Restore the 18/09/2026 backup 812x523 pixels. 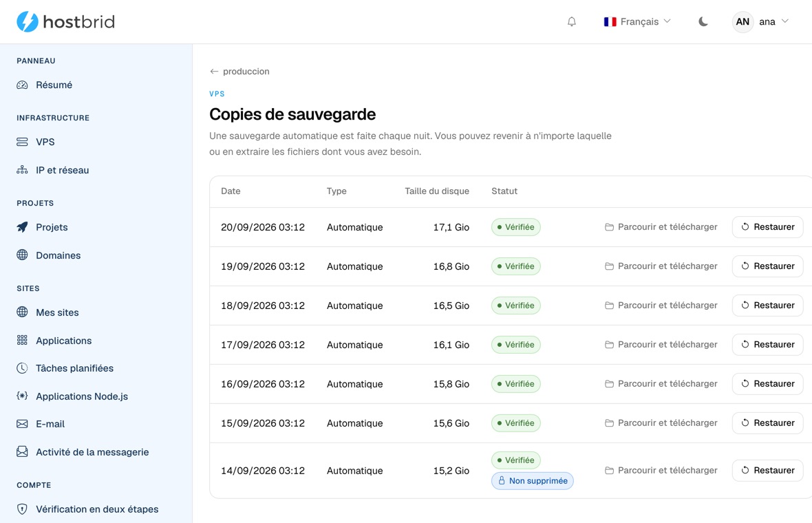pyautogui.click(x=767, y=306)
